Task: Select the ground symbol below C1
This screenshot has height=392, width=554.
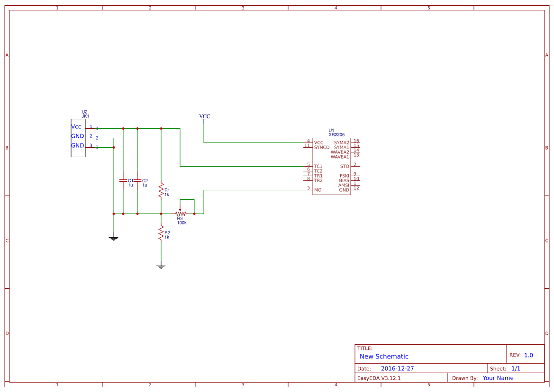Action: (x=114, y=238)
